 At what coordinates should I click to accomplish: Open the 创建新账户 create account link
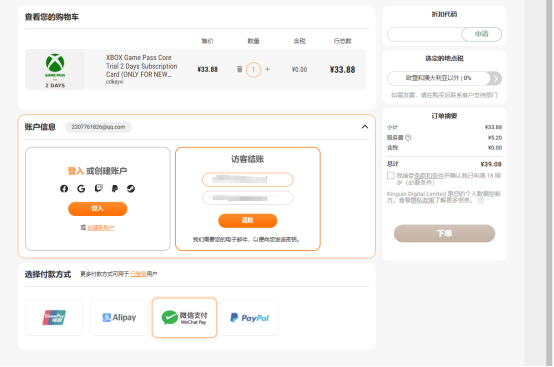(x=101, y=228)
